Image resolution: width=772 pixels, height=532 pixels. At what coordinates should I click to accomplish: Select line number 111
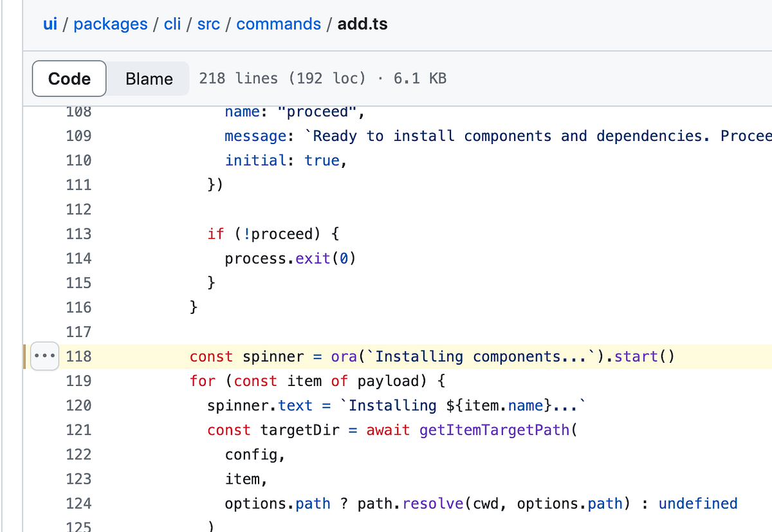point(78,185)
